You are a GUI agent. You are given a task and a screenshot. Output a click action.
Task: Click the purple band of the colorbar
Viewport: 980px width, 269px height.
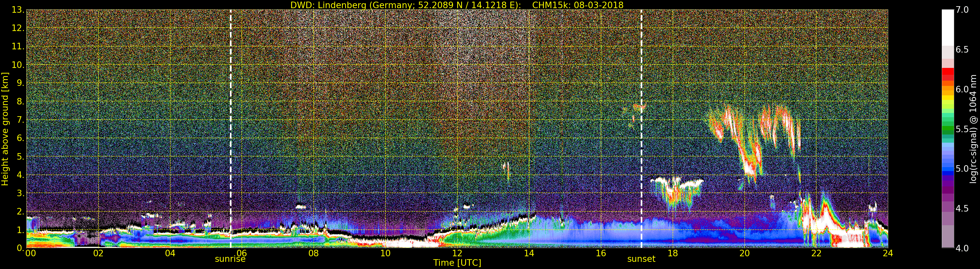click(x=948, y=184)
